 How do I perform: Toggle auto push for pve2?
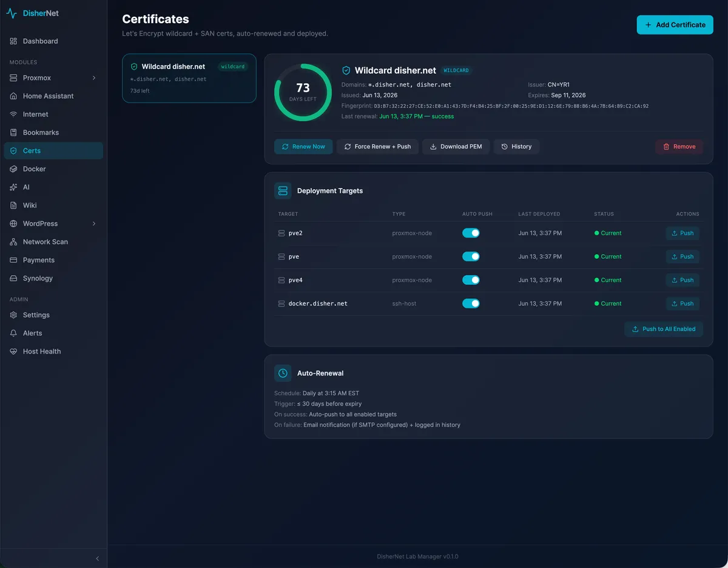click(471, 233)
